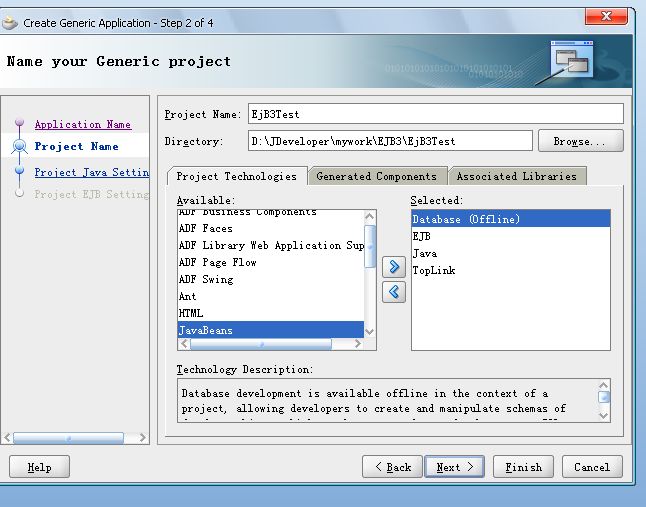Go Back to the previous wizard step
The image size is (646, 507).
pos(393,467)
